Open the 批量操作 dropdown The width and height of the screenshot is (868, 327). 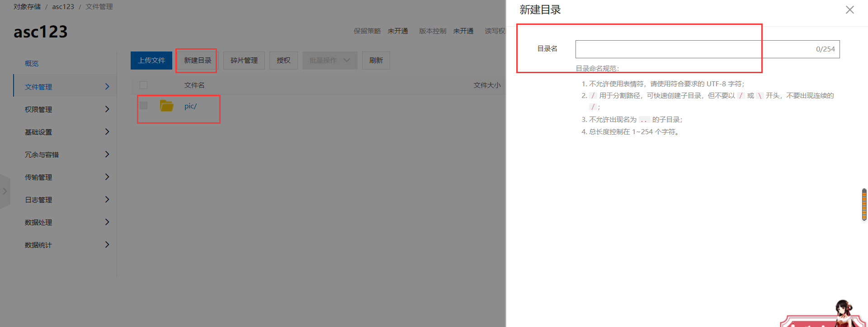[330, 61]
